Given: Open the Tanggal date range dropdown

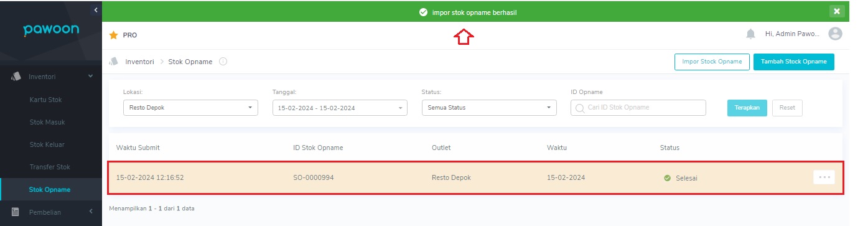Looking at the screenshot, I should pyautogui.click(x=340, y=108).
